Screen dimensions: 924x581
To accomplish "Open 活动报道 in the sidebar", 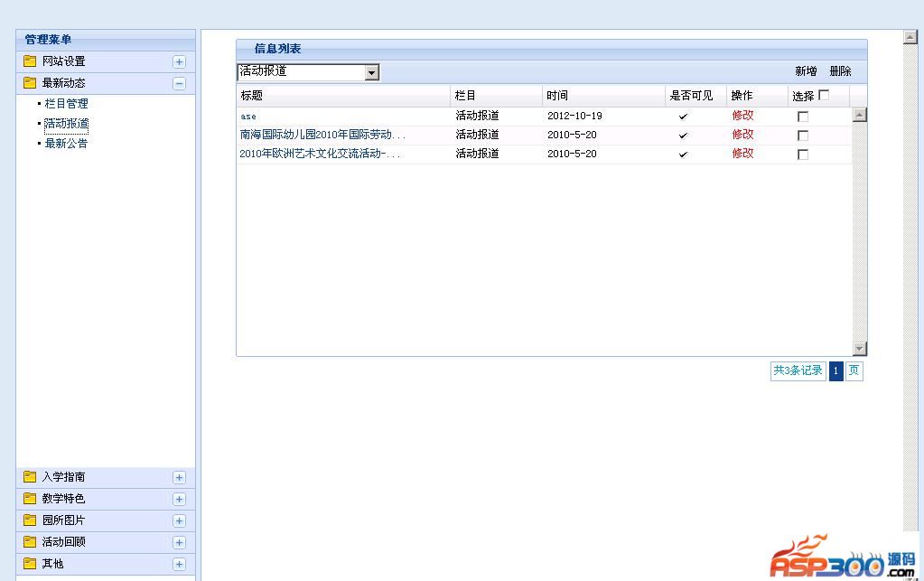I will point(66,123).
